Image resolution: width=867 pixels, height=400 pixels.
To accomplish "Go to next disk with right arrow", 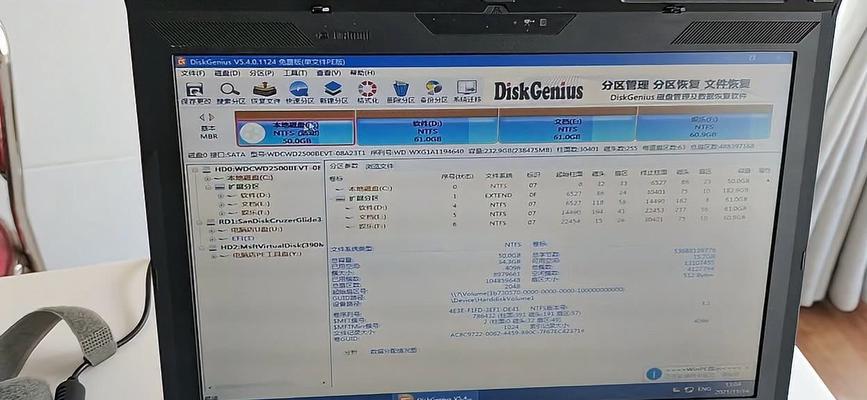I will [211, 117].
